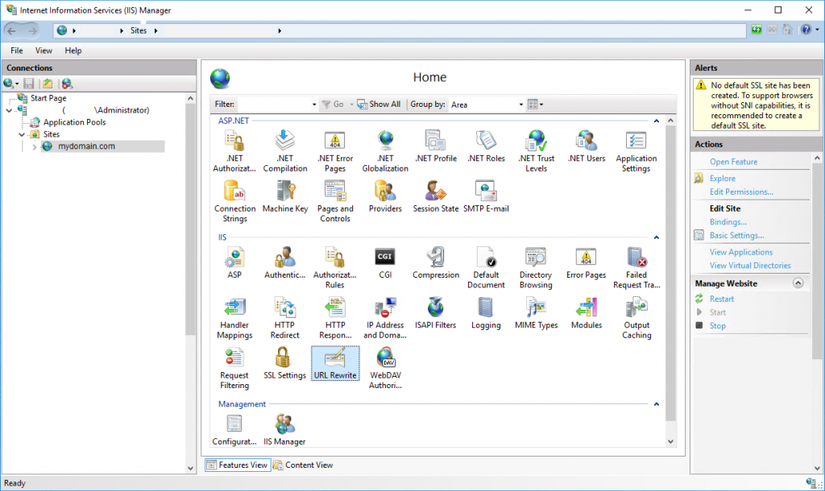Open the .NET Profile feature
Viewport: 825px width, 491px height.
436,147
